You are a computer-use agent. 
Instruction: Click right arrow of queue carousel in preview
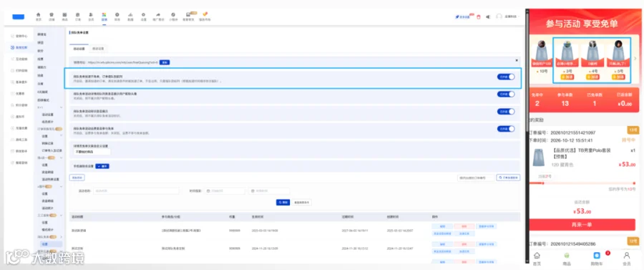635,58
